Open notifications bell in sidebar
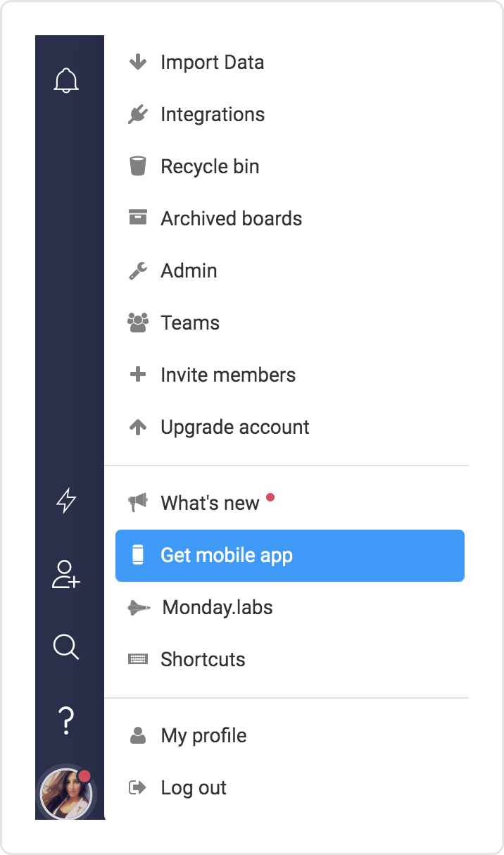The width and height of the screenshot is (504, 855). (x=66, y=81)
